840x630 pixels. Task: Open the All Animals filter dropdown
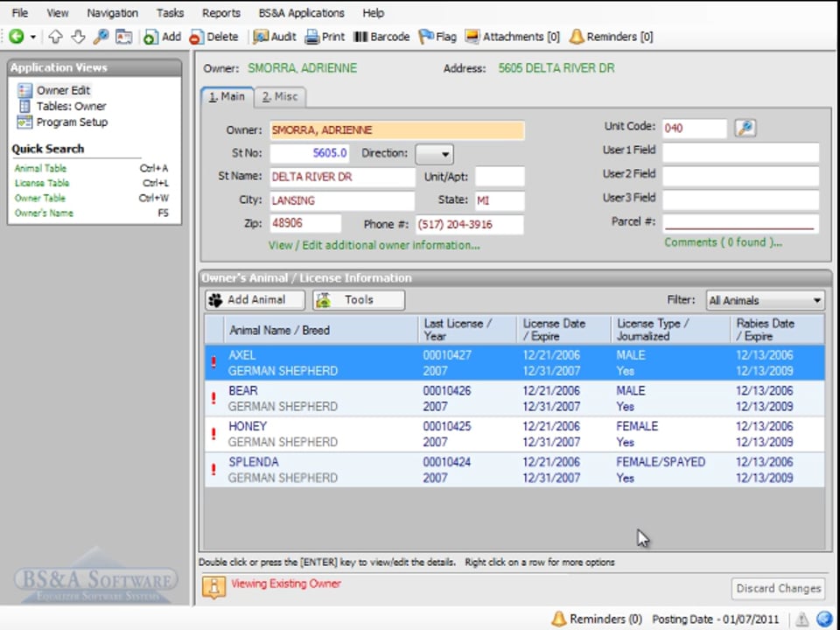(x=765, y=301)
